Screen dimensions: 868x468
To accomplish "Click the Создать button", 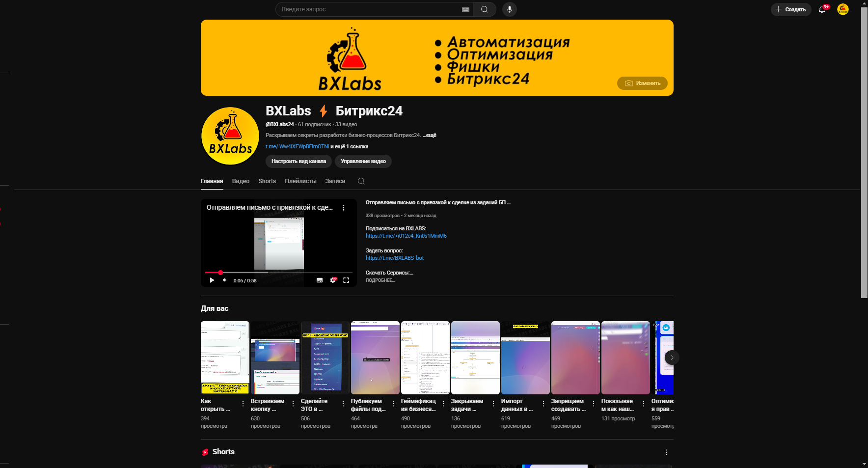I will click(790, 9).
